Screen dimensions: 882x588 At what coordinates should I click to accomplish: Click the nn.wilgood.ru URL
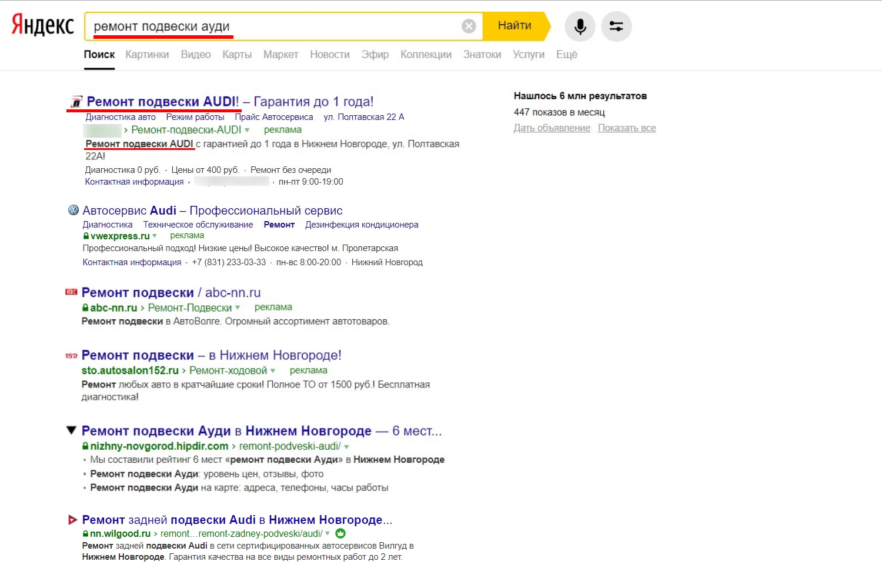[x=121, y=534]
